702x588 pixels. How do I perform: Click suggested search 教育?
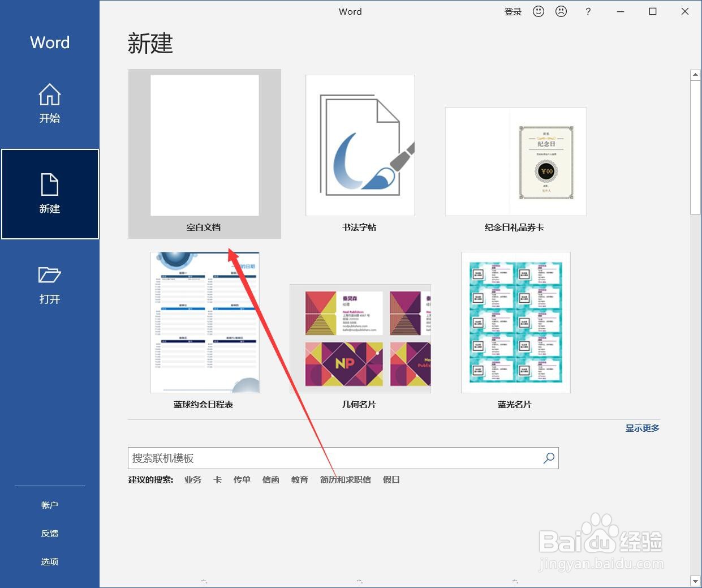tap(300, 480)
